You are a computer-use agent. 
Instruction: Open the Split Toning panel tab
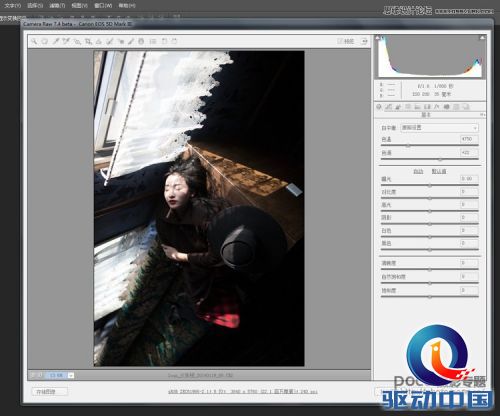[x=417, y=107]
